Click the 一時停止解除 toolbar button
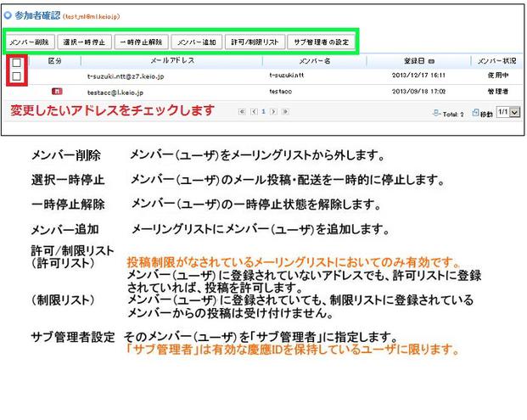 (140, 42)
